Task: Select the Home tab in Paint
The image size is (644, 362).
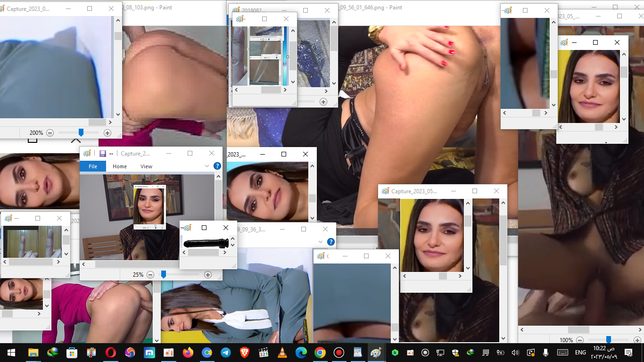Action: point(119,166)
